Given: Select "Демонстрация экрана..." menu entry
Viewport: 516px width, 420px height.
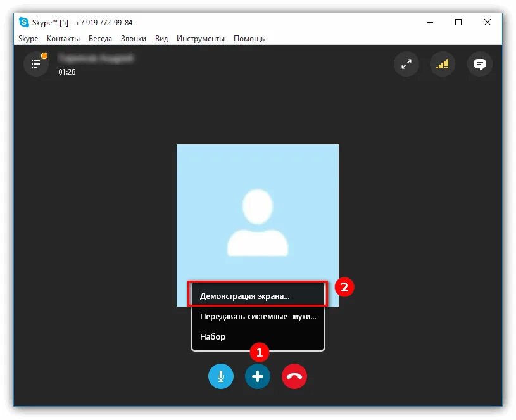Looking at the screenshot, I should 258,296.
